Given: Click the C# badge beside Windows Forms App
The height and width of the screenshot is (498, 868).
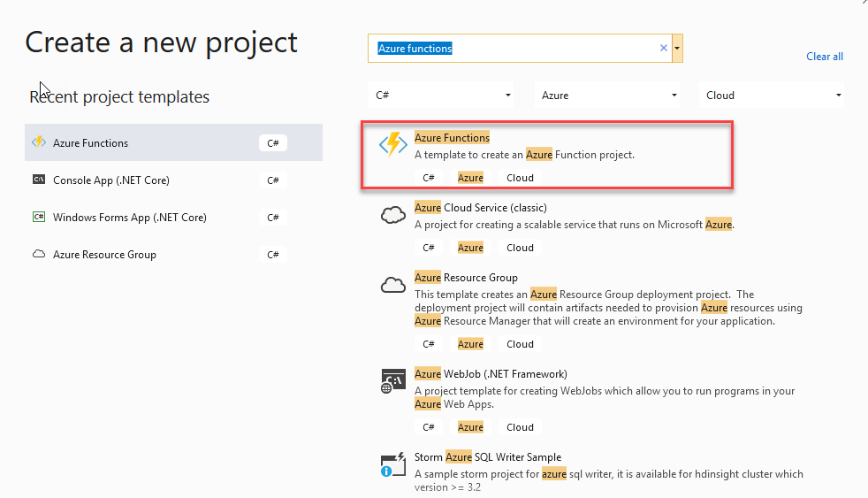Looking at the screenshot, I should point(273,217).
